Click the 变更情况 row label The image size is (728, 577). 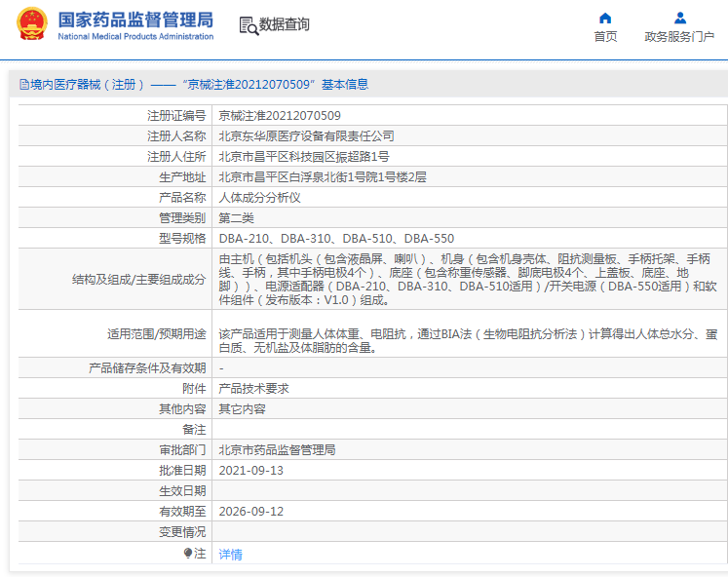click(182, 531)
